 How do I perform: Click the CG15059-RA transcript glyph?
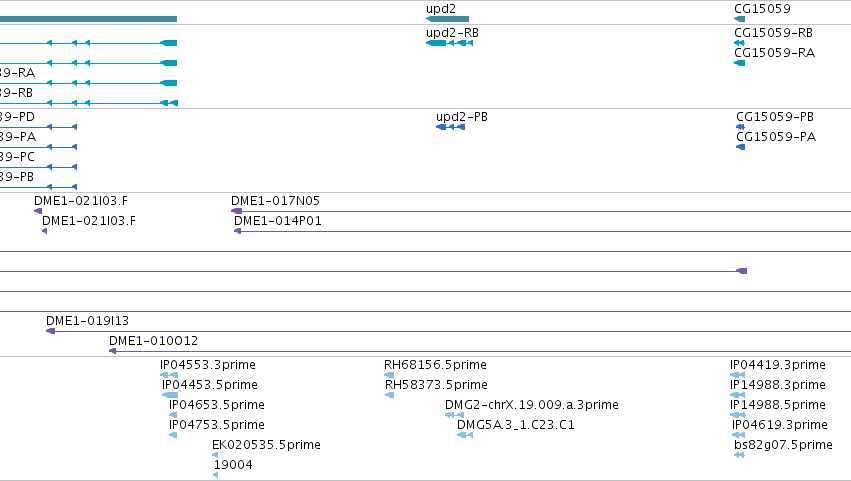(x=739, y=63)
